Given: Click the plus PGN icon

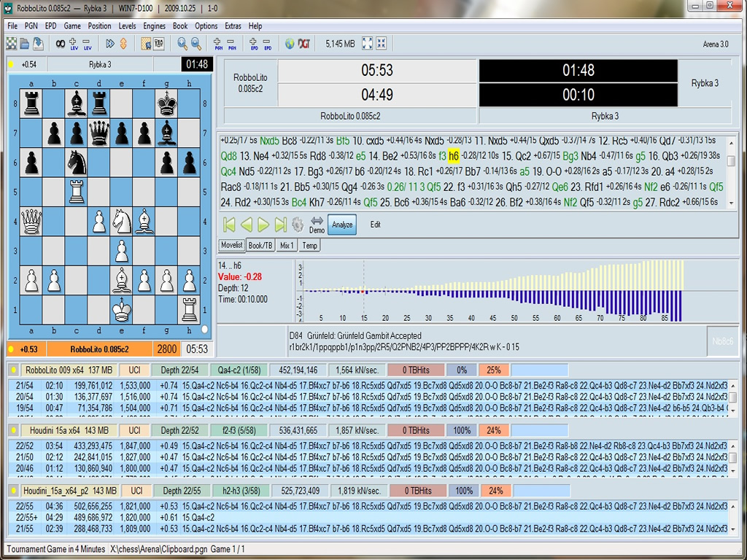Looking at the screenshot, I should click(218, 44).
